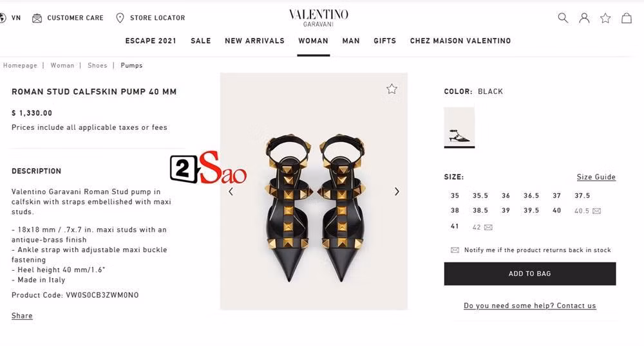Select the black color shoe swatch
644x346 pixels.
click(459, 127)
